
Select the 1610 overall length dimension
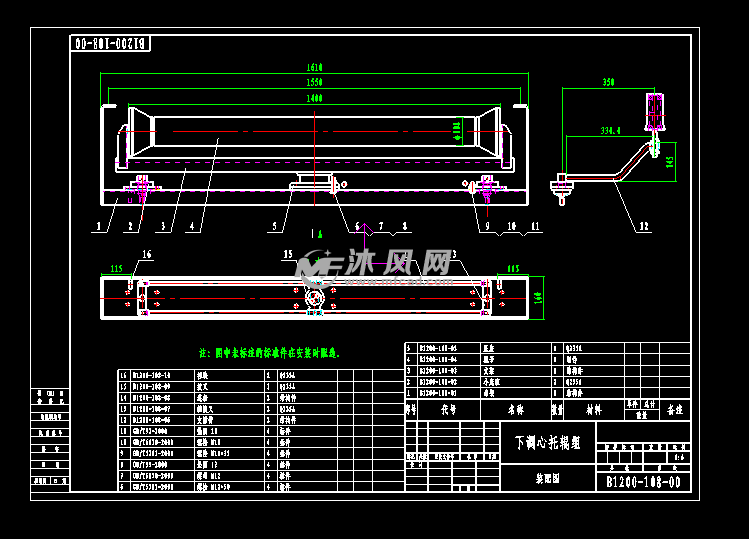tap(314, 68)
